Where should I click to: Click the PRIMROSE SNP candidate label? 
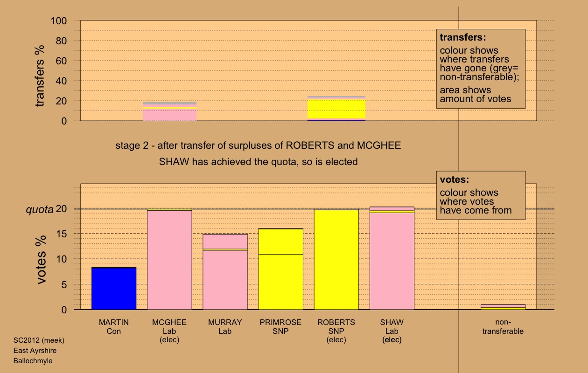[x=281, y=327]
